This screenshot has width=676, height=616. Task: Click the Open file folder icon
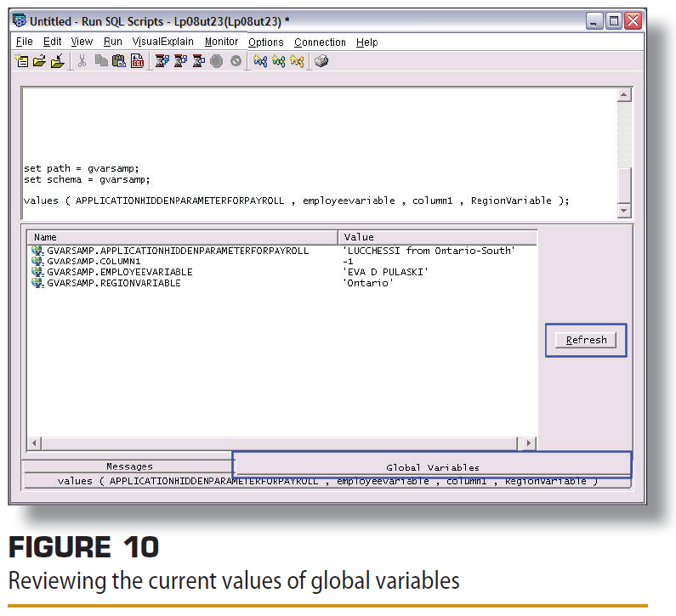point(39,60)
